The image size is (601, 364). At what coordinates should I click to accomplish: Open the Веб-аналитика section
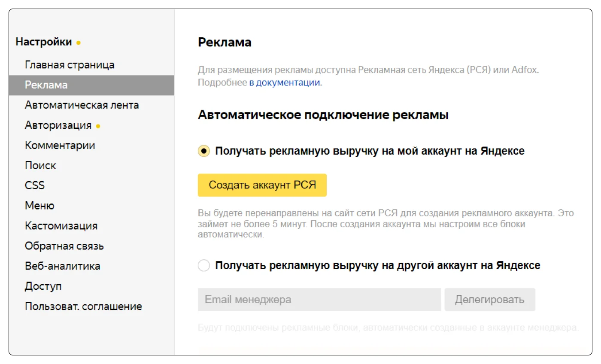pos(63,266)
